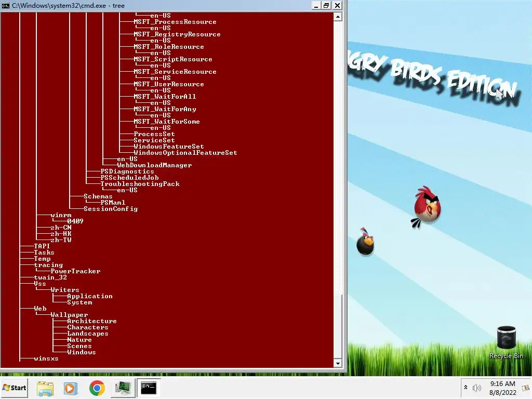Image resolution: width=532 pixels, height=399 pixels.
Task: Click the MSFT_ProcessResource line
Action: pos(175,22)
